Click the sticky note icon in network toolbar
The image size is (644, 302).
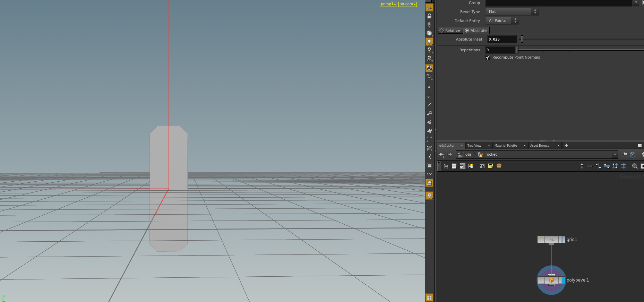pyautogui.click(x=490, y=166)
